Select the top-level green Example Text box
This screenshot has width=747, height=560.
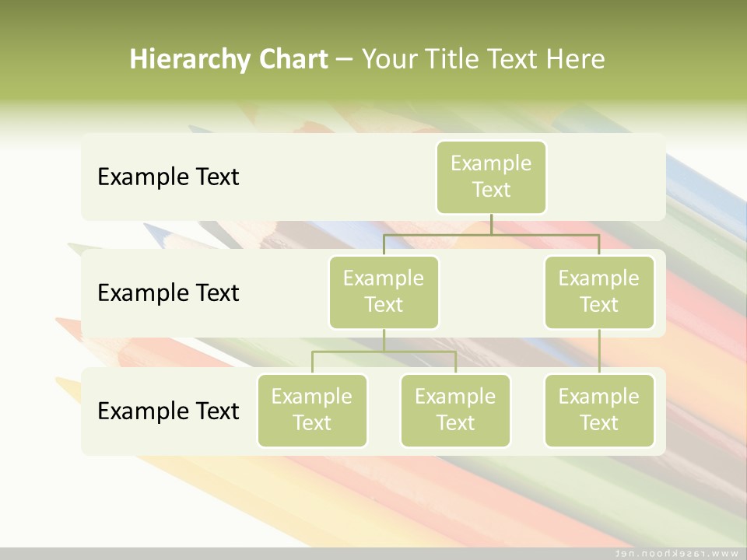pyautogui.click(x=491, y=177)
